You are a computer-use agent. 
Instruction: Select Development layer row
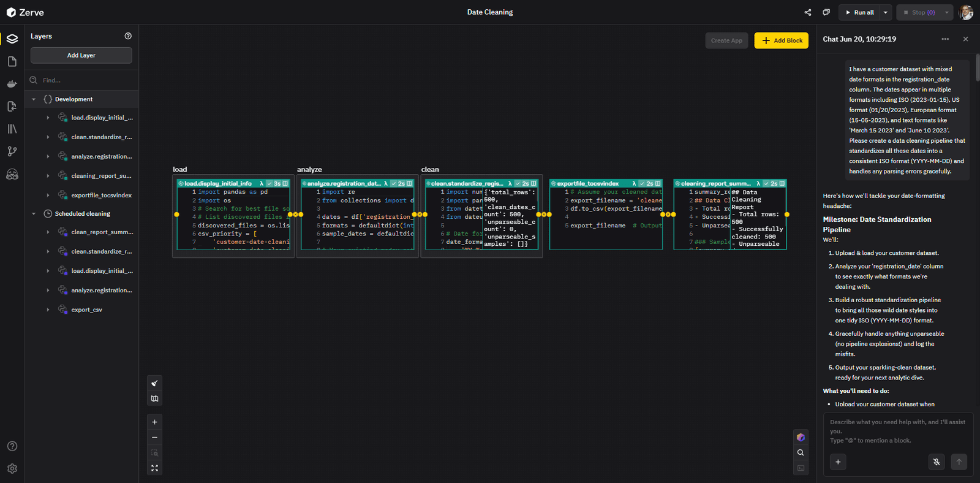click(x=81, y=99)
